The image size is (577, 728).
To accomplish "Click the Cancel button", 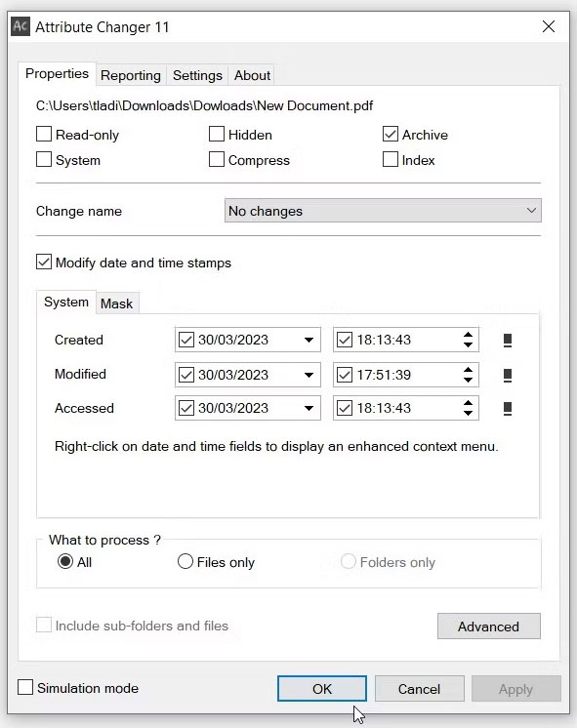I will [x=419, y=689].
